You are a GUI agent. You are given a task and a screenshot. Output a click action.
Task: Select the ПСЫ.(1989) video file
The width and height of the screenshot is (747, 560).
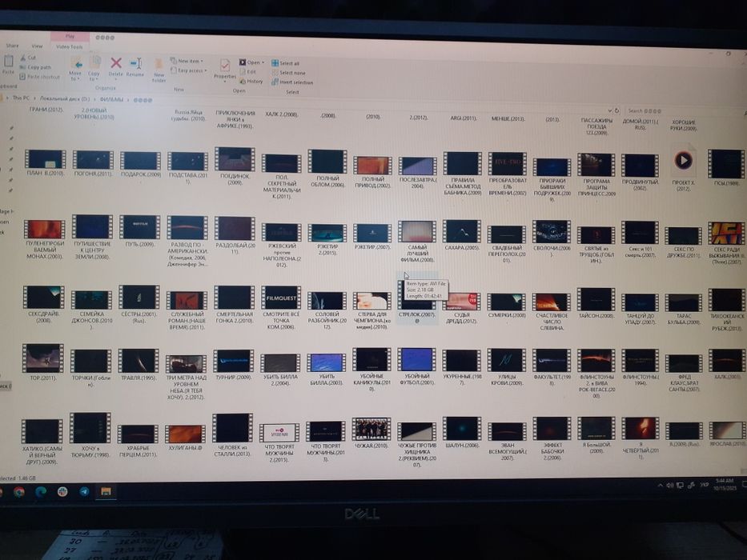726,167
